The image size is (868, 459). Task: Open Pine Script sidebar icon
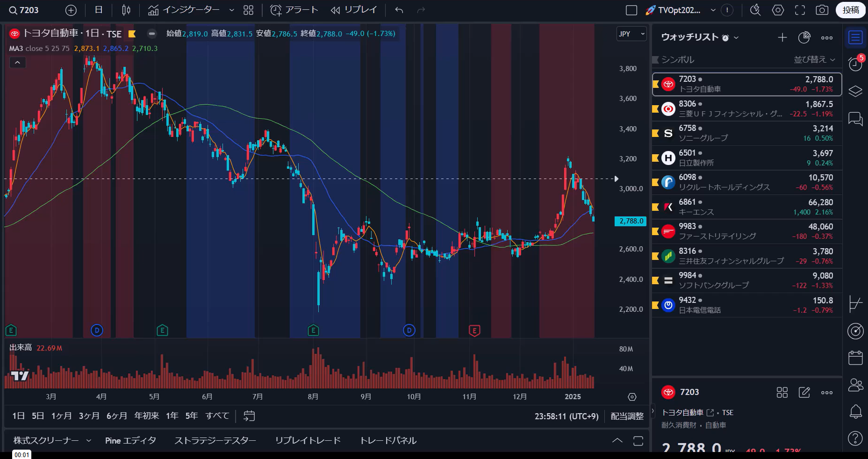[x=855, y=304]
